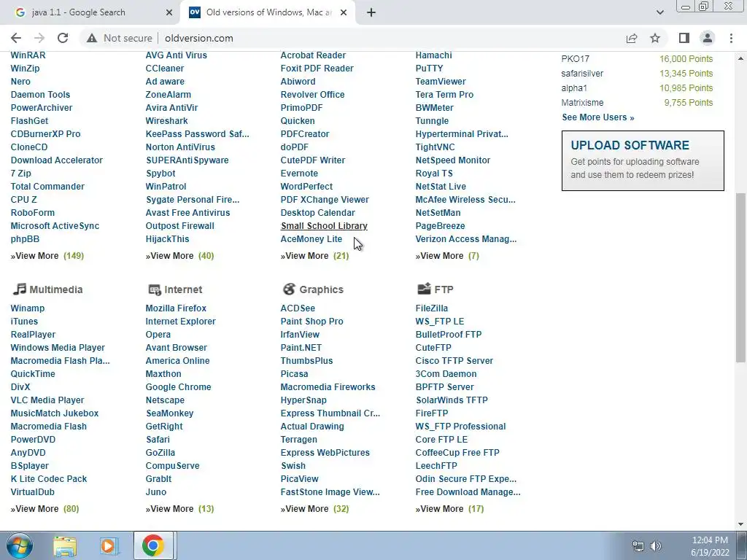Open the CCleaner link
This screenshot has width=747, height=560.
point(164,68)
